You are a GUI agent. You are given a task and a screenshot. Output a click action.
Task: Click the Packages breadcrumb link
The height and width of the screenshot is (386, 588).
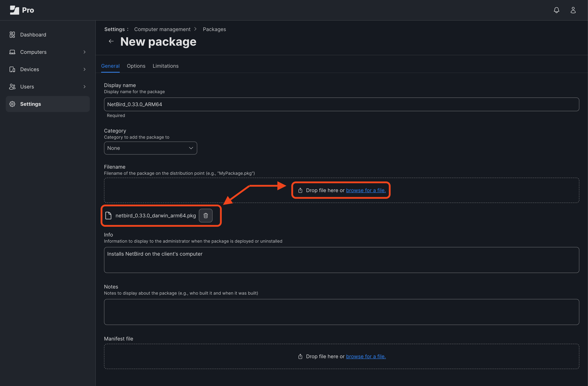pos(214,29)
